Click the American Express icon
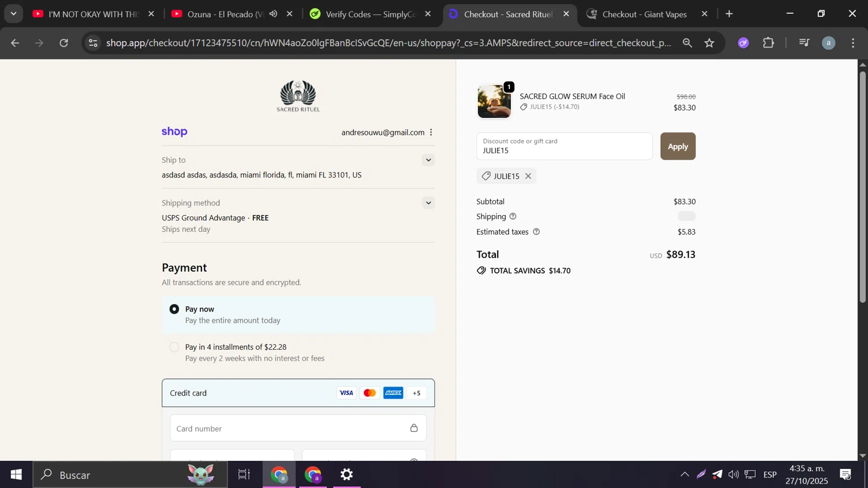This screenshot has width=868, height=488. 393,393
